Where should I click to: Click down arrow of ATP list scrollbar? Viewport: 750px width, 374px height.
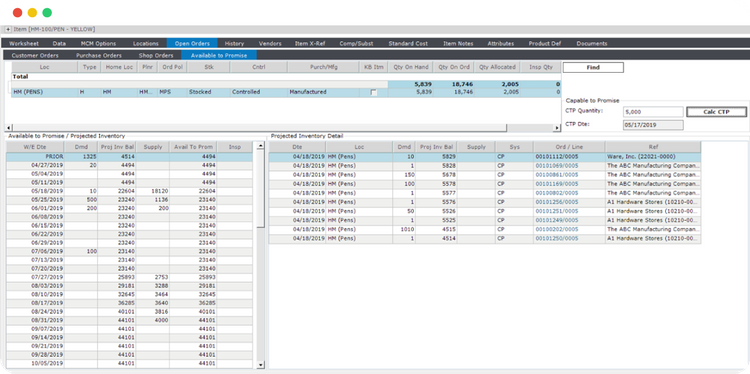tap(260, 365)
